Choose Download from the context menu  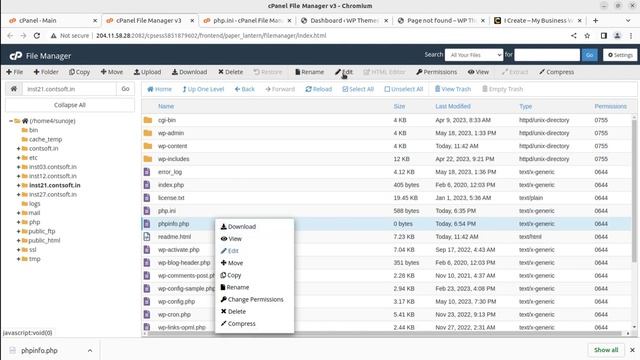[x=238, y=227]
